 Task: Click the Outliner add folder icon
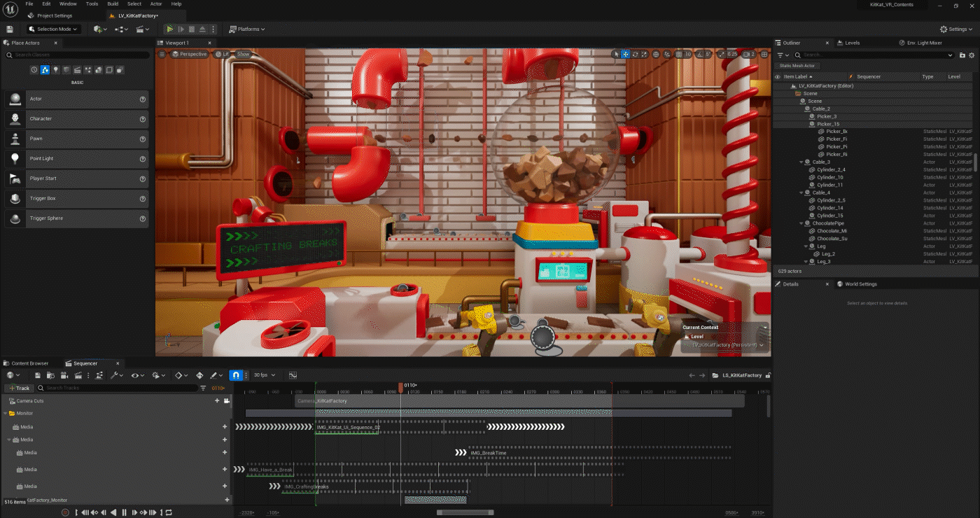coord(962,55)
